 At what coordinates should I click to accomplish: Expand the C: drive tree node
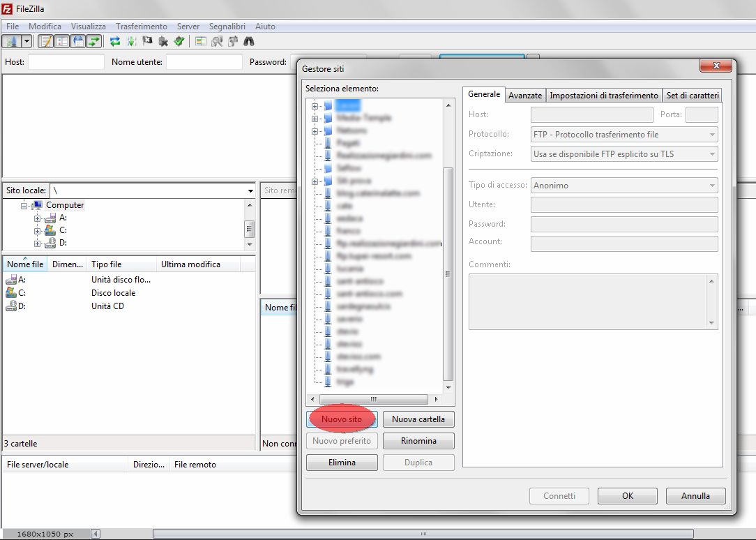pos(38,230)
